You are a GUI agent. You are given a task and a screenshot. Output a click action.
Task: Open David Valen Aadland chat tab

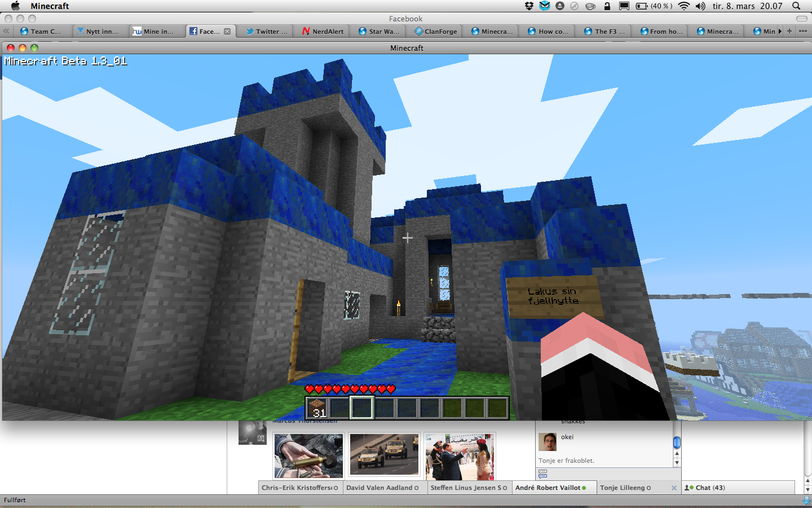tap(385, 488)
